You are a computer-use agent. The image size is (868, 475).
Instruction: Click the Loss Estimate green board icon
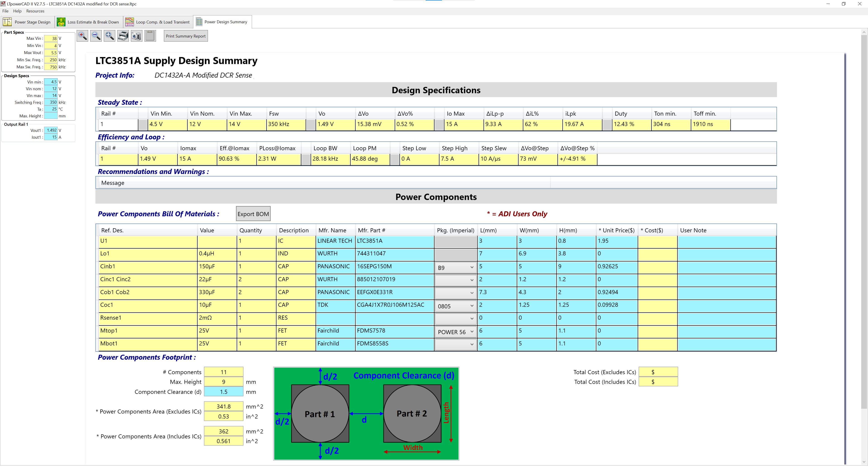coord(61,22)
